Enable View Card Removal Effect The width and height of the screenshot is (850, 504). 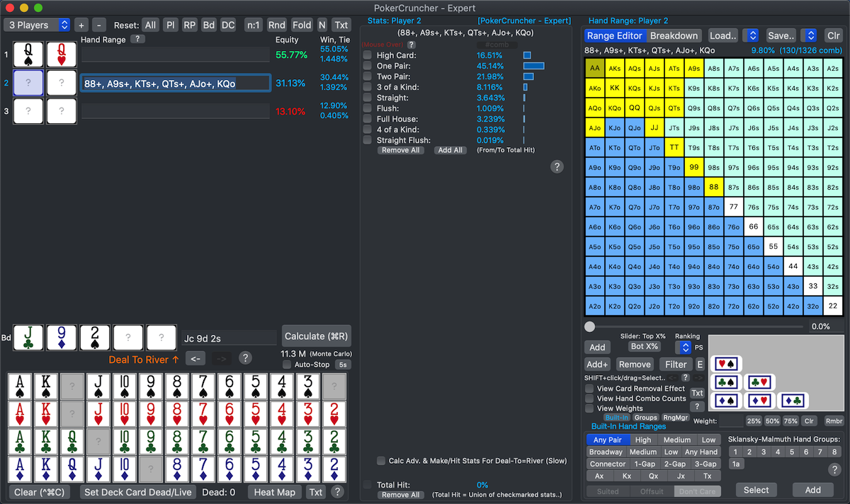click(x=589, y=389)
